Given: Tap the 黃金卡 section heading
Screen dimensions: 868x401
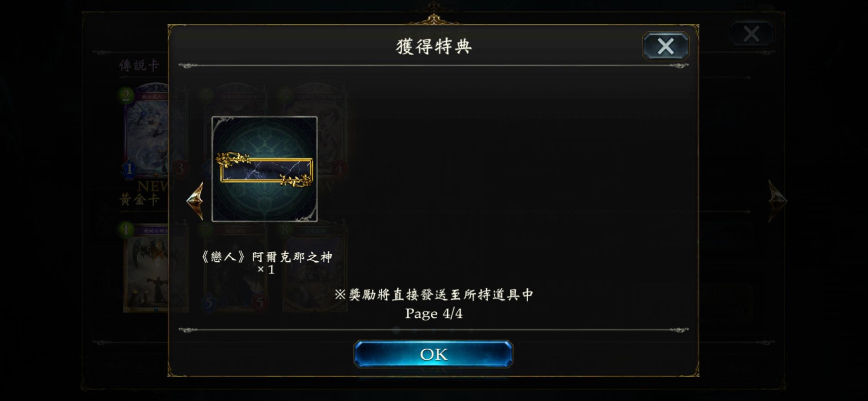Looking at the screenshot, I should (x=139, y=200).
